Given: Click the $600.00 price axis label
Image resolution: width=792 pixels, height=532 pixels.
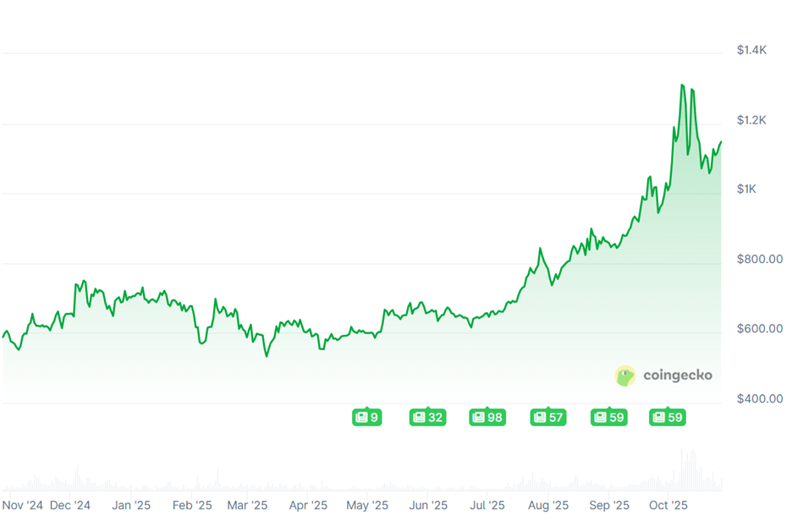Looking at the screenshot, I should coord(759,329).
